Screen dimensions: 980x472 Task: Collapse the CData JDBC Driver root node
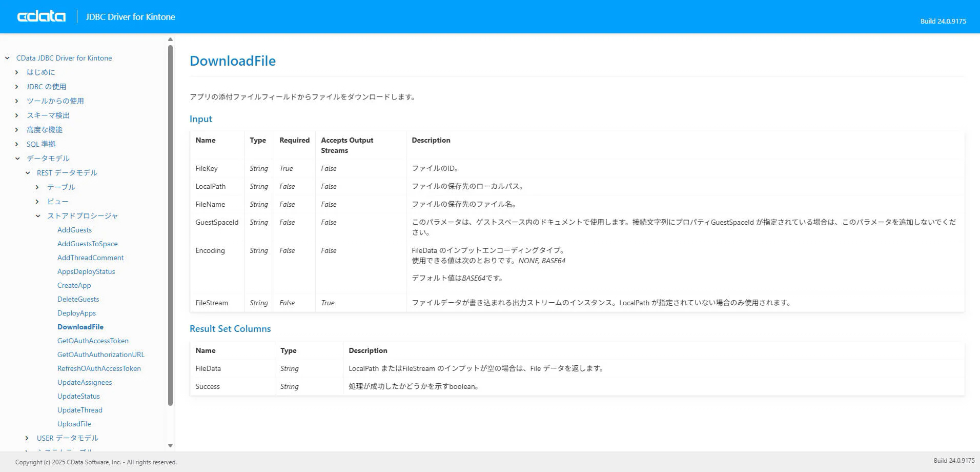point(7,58)
